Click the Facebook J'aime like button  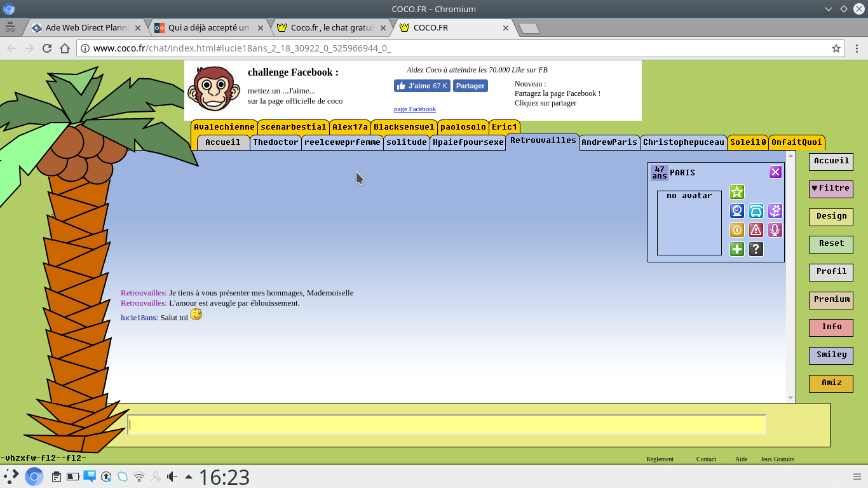point(422,86)
